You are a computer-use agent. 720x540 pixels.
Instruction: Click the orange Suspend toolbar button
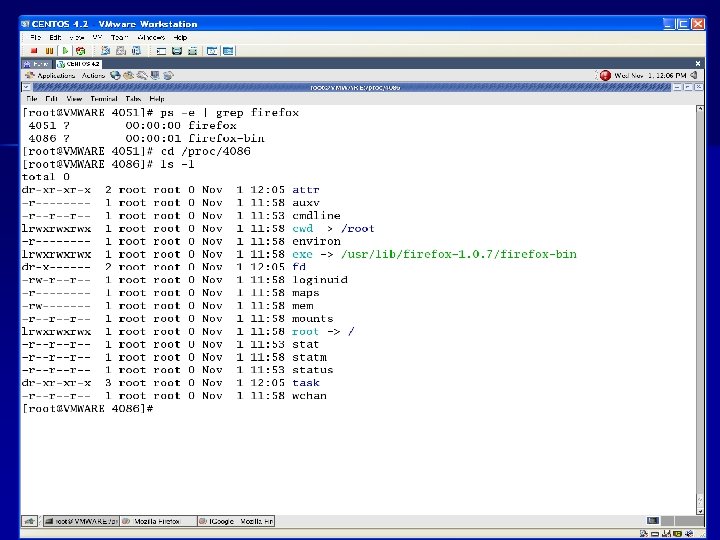pyautogui.click(x=49, y=51)
